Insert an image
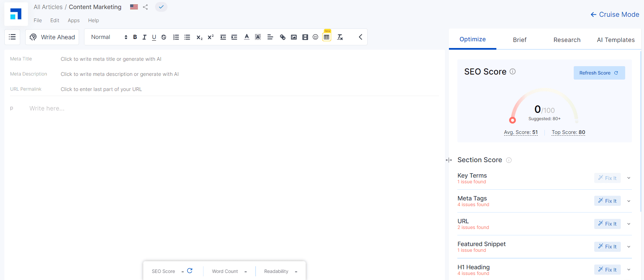644x280 pixels. coord(294,37)
